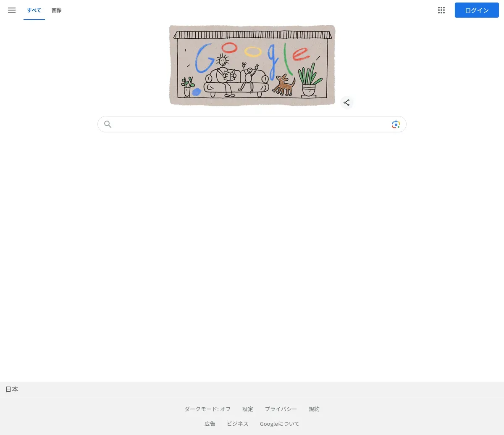The width and height of the screenshot is (504, 435).
Task: Switch to the 画像 tab
Action: (57, 10)
